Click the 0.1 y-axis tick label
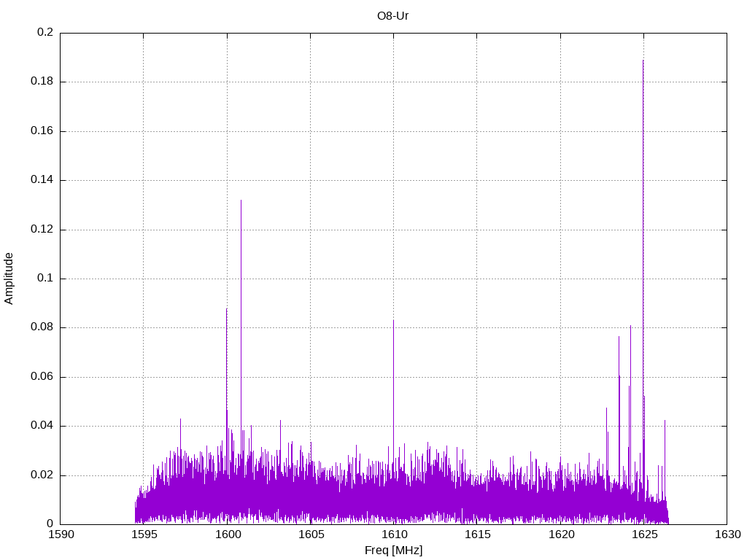 point(45,279)
